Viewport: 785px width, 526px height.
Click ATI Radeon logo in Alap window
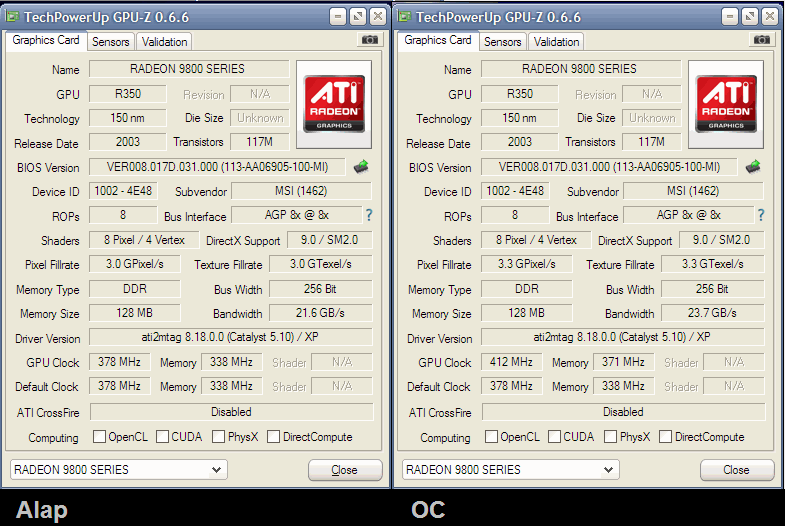pos(334,105)
